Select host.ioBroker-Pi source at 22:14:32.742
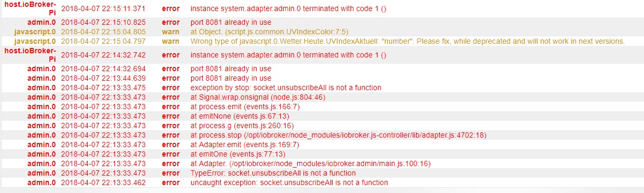The height and width of the screenshot is (193, 644). 30,55
